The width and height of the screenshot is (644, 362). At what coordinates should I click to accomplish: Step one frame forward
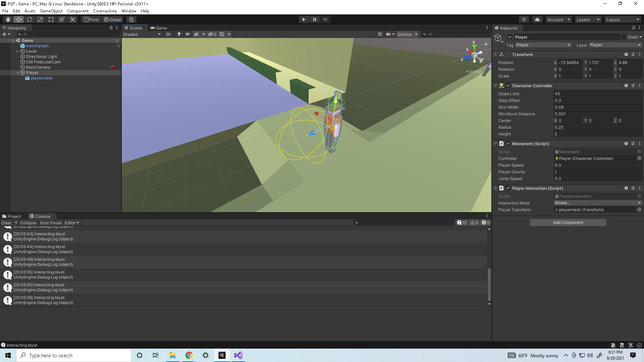(x=325, y=19)
